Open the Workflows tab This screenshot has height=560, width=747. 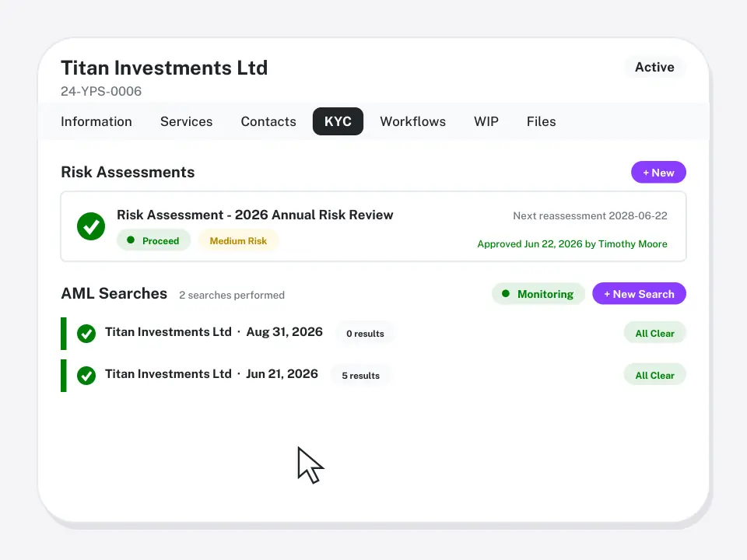[x=412, y=121]
